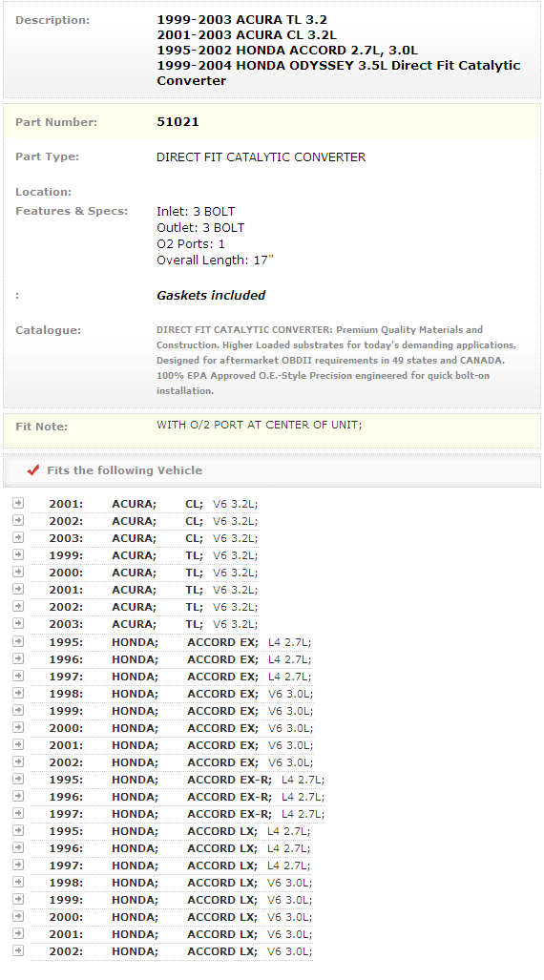The height and width of the screenshot is (980, 544).
Task: Click the red checkmark next to Fits the following Vehicle
Action: pos(33,470)
